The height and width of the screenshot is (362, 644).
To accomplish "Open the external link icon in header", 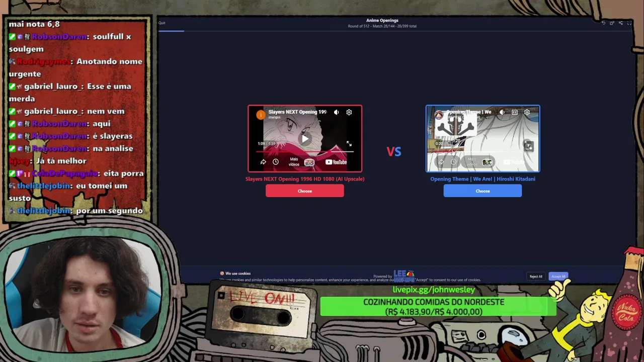I will pyautogui.click(x=612, y=23).
